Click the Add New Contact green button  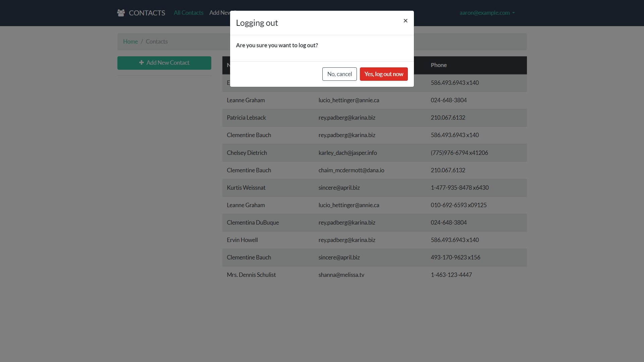[x=164, y=63]
